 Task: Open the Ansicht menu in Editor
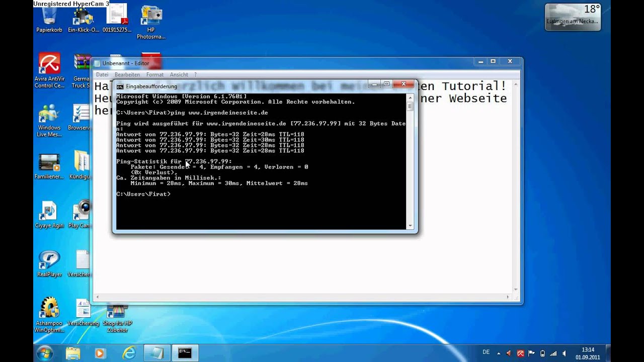(x=179, y=74)
